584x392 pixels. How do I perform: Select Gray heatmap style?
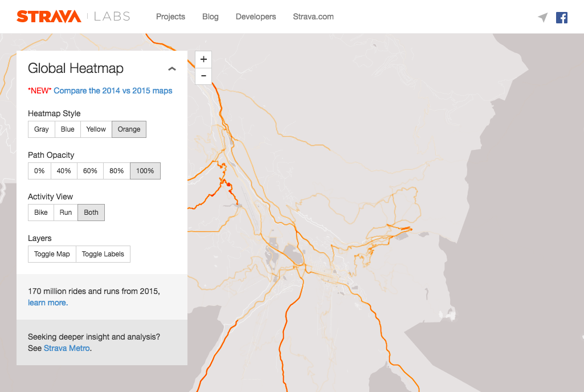pos(42,129)
